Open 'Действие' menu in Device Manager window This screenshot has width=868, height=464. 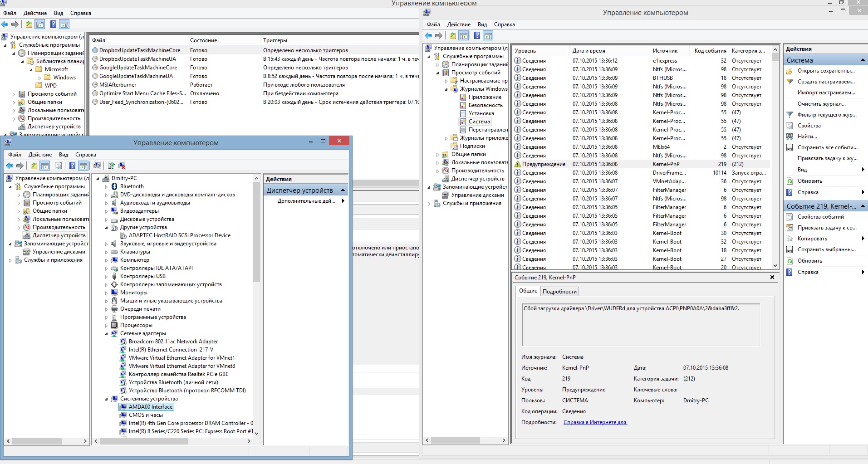[40, 155]
